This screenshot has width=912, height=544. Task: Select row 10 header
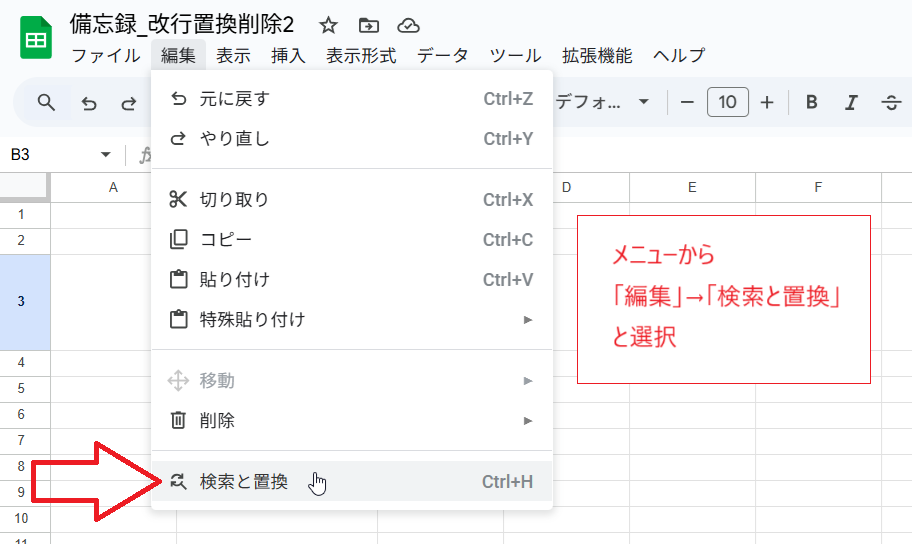(25, 518)
